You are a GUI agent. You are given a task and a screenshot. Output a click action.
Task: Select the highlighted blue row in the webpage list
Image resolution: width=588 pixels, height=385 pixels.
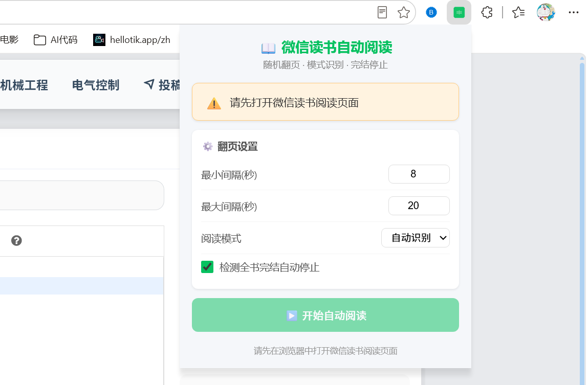pos(81,286)
